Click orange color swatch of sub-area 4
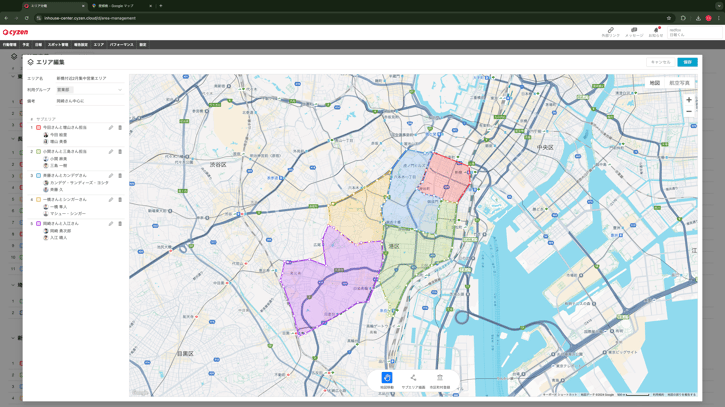This screenshot has height=407, width=725. pyautogui.click(x=38, y=200)
